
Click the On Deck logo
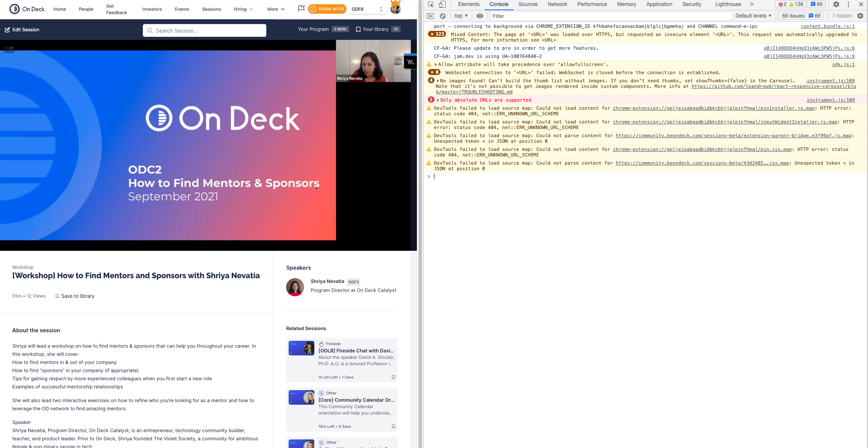[27, 9]
